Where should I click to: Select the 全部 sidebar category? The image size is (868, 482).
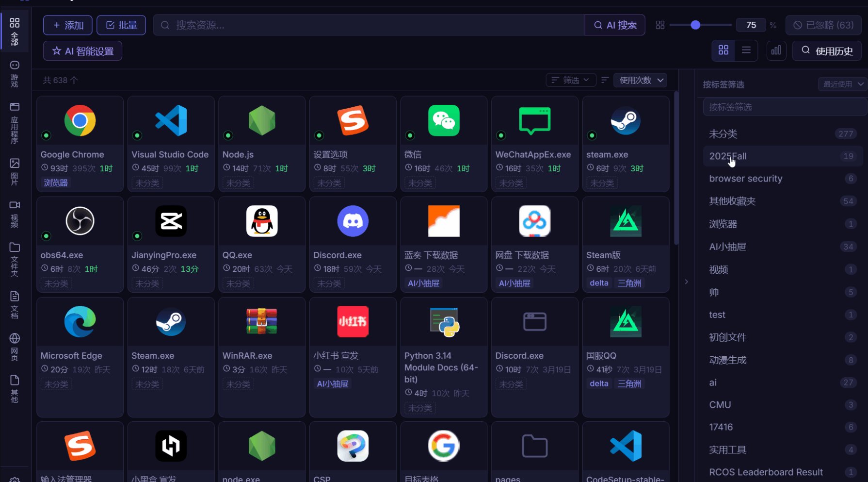click(15, 32)
